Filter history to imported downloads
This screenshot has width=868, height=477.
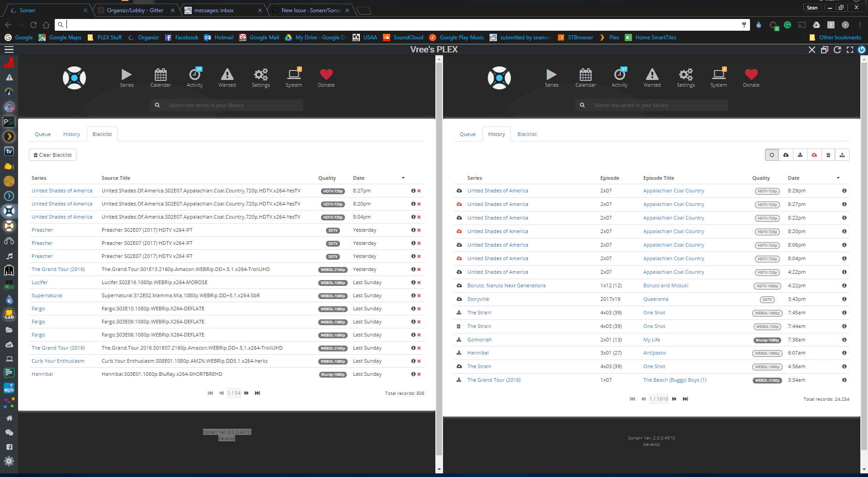click(800, 155)
